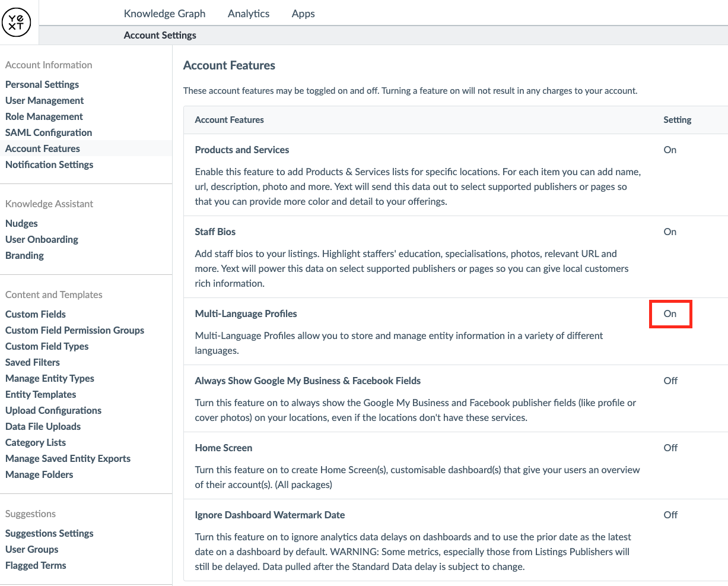Go to Manage Folders

(x=39, y=474)
